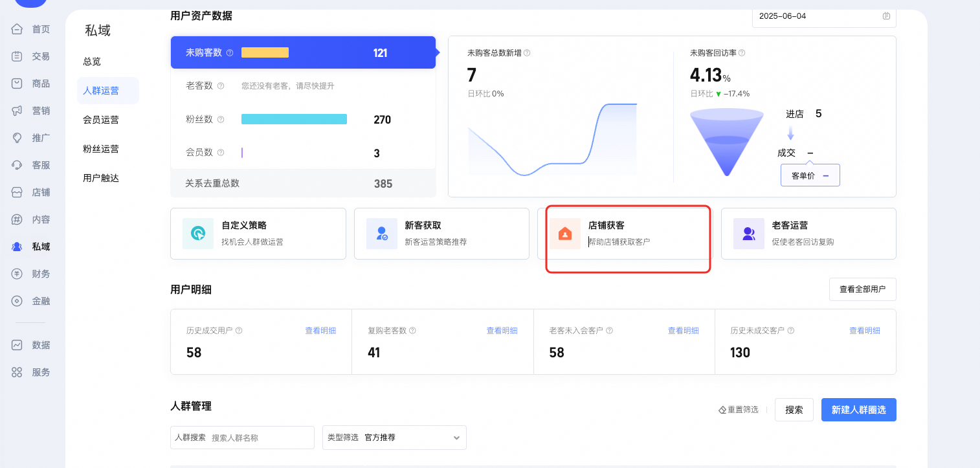Click 查看明细 for 历史未成交客户
980x468 pixels.
pos(864,330)
